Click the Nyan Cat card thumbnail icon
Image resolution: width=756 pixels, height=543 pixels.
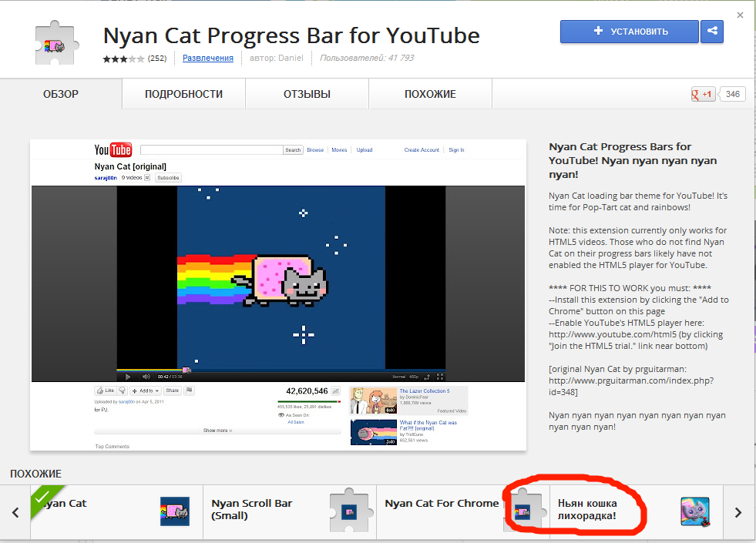174,511
